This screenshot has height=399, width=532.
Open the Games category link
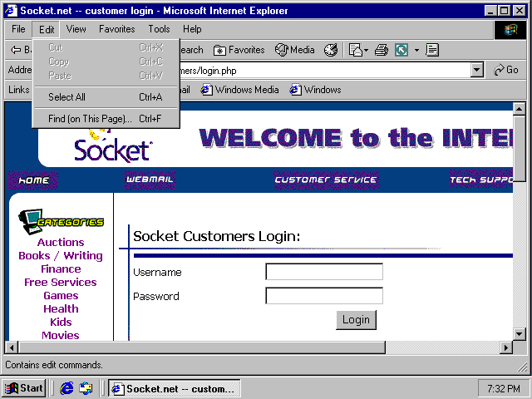click(61, 296)
